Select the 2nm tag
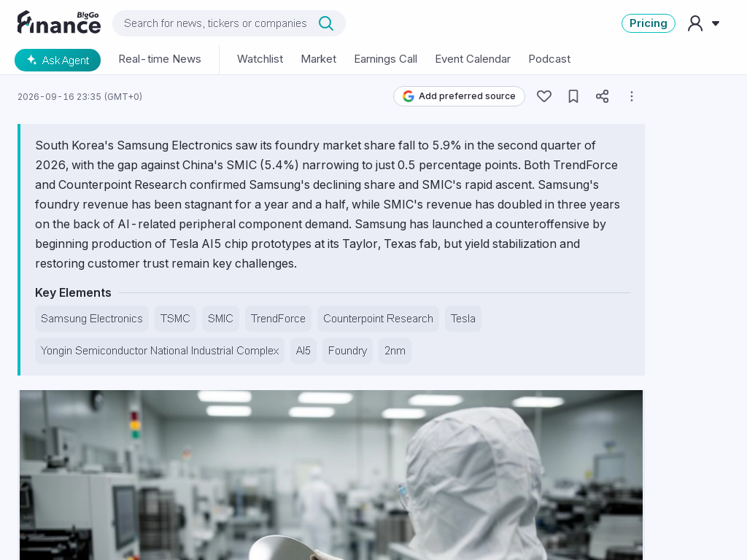The image size is (747, 560). coord(395,351)
